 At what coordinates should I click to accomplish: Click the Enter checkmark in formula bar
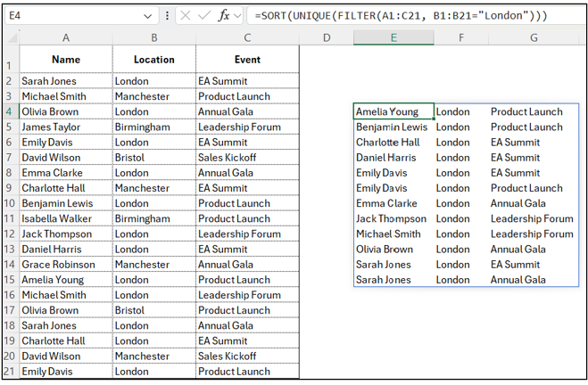(205, 15)
